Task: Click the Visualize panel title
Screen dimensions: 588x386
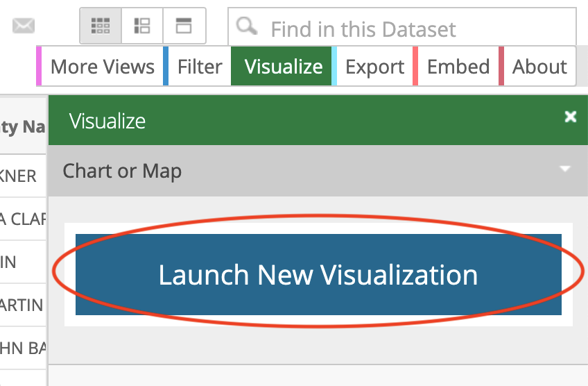Action: (107, 121)
